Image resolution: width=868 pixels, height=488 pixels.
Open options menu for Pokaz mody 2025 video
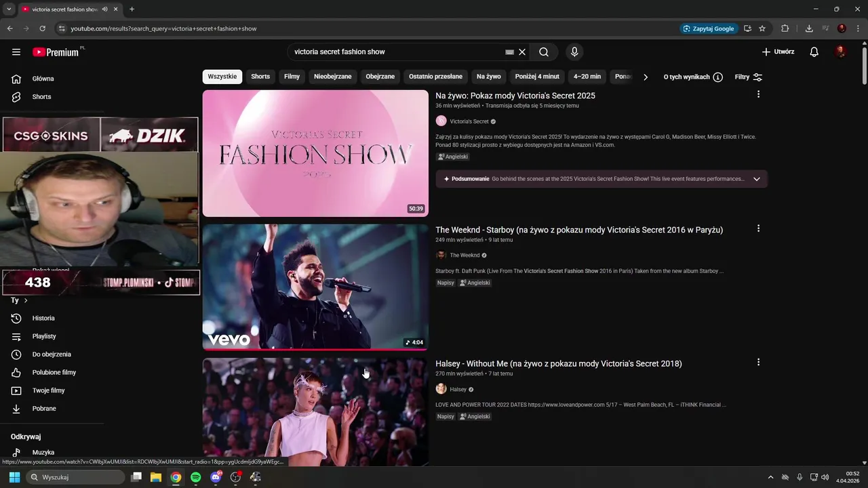pyautogui.click(x=758, y=94)
